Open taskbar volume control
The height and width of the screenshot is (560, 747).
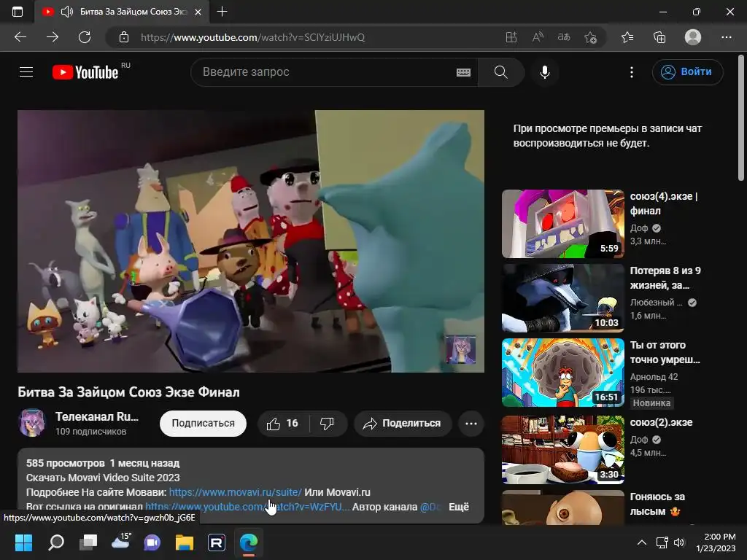pos(679,542)
